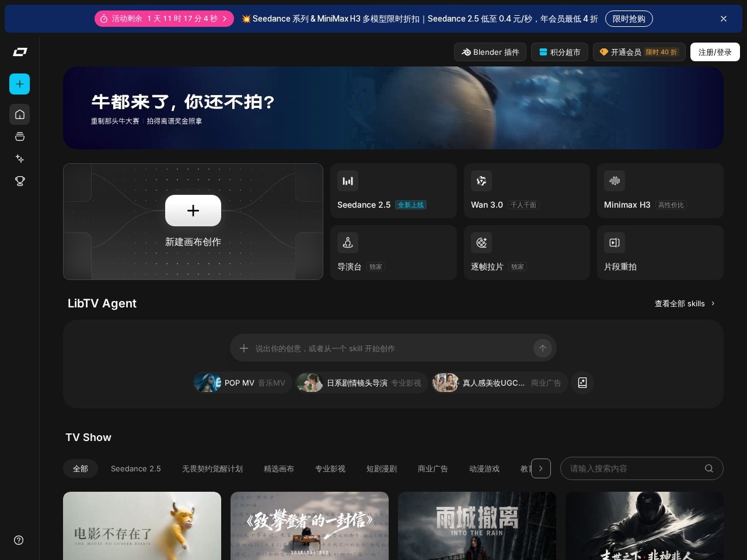Go to Home in the sidebar
747x560 pixels.
point(20,114)
